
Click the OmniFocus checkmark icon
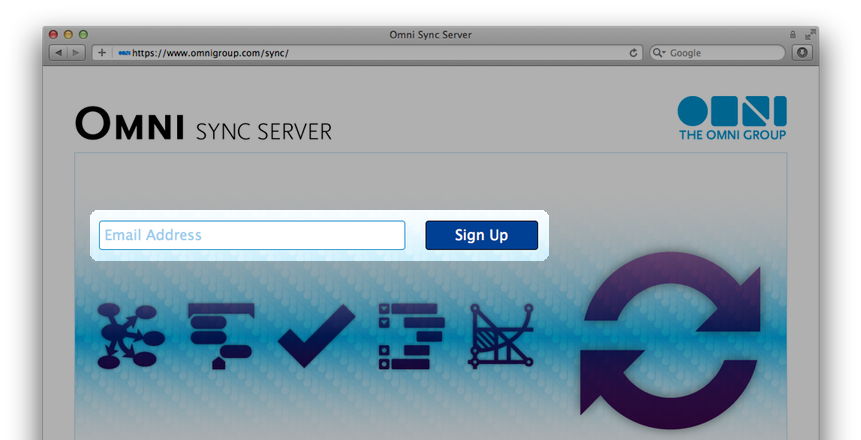coord(317,336)
